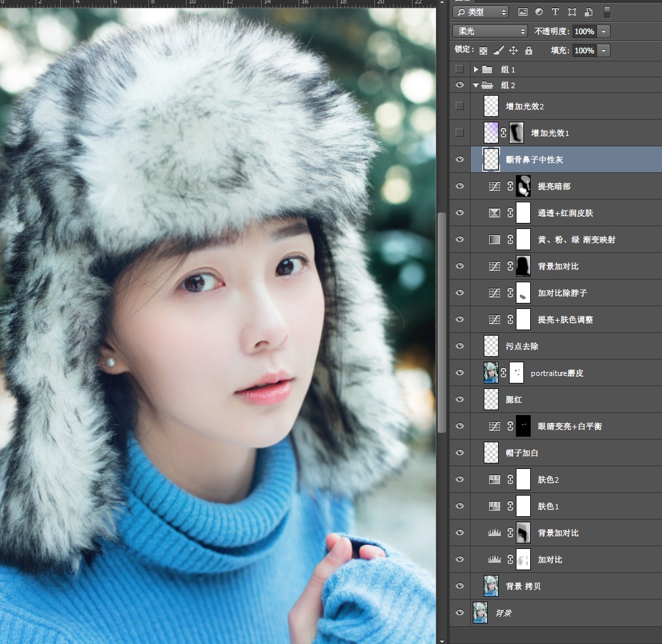The width and height of the screenshot is (662, 644).
Task: Hide the 组 2 group
Action: (x=460, y=85)
